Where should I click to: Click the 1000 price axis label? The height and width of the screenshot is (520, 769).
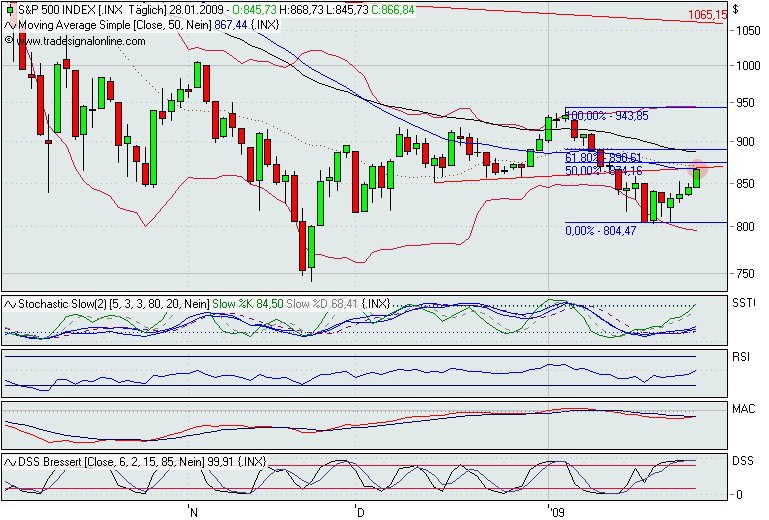748,66
